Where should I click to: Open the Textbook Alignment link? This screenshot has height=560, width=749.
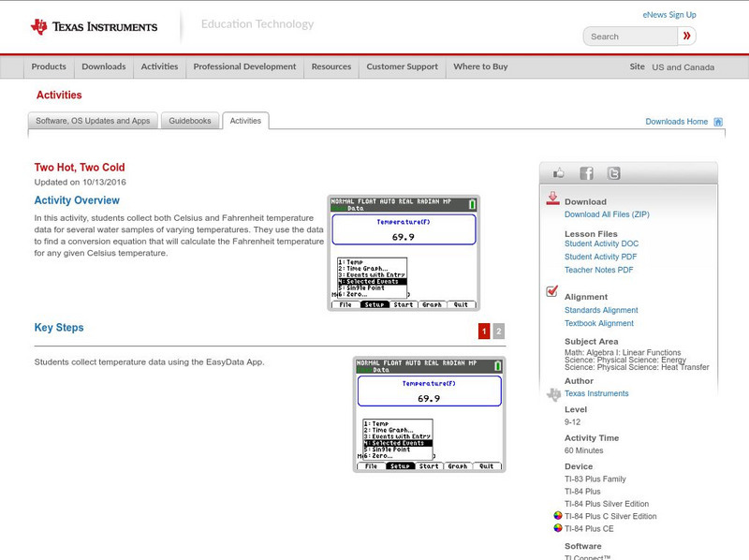tap(599, 323)
